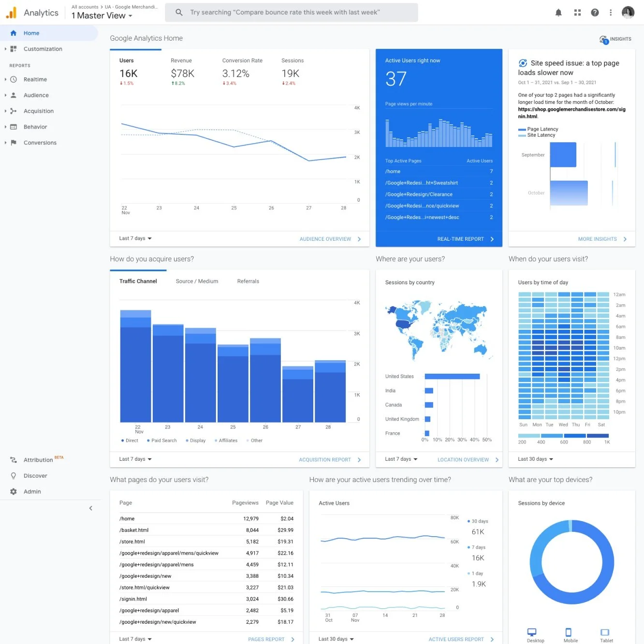Switch to the Referrals tab
The image size is (644, 644).
tap(248, 281)
